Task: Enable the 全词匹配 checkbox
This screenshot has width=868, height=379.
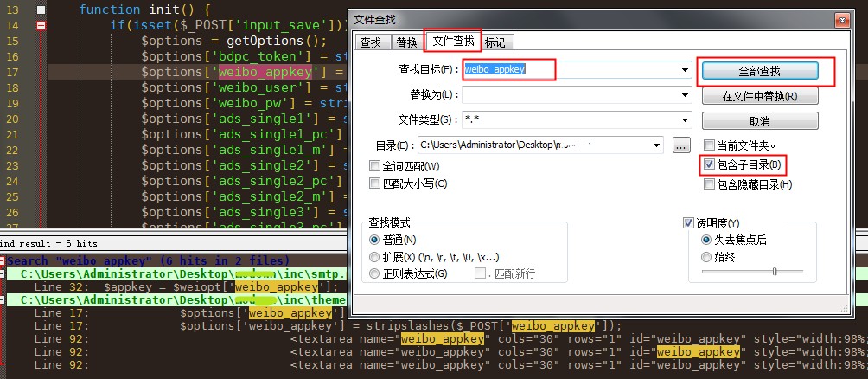Action: (374, 165)
